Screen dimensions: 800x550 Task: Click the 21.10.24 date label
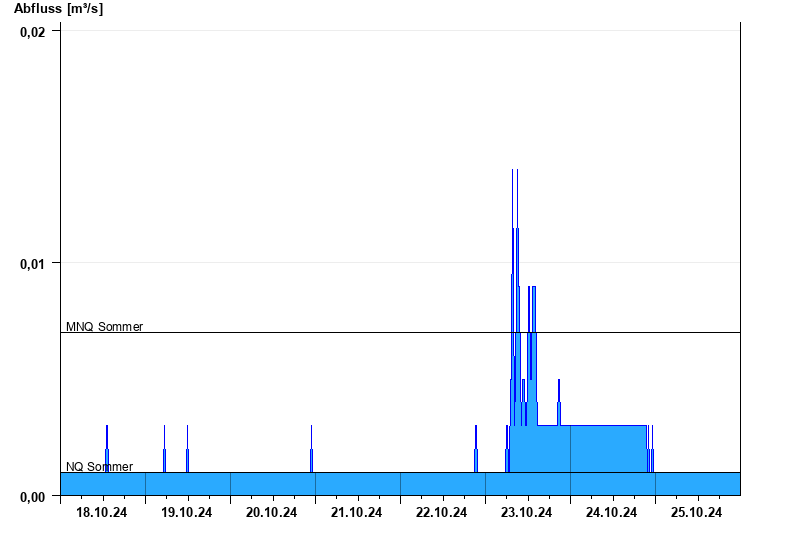(x=357, y=512)
